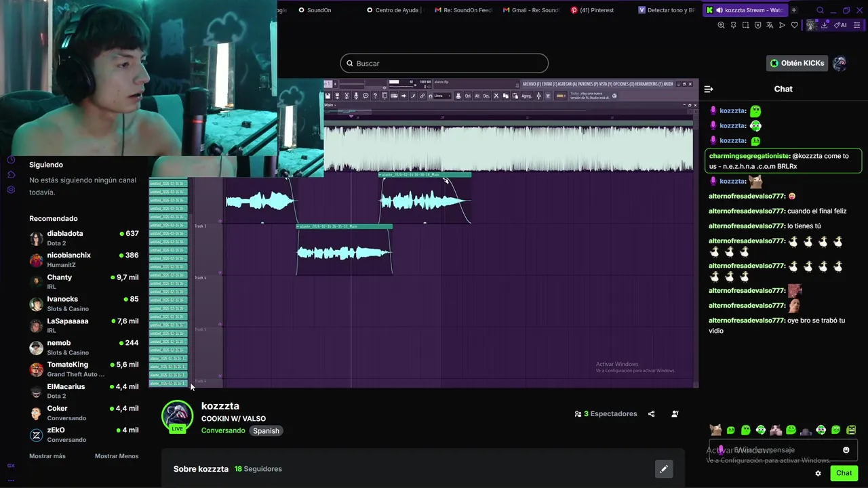The width and height of the screenshot is (868, 488).
Task: Click the user avatar next to Obtén KICKs
Action: 840,63
